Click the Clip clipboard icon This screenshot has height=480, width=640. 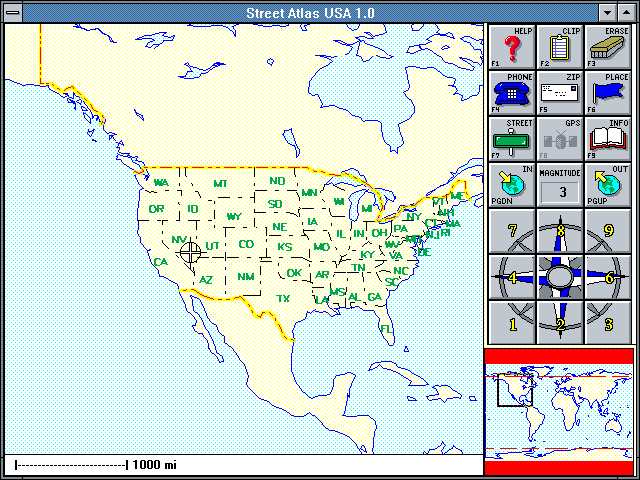pyautogui.click(x=560, y=47)
